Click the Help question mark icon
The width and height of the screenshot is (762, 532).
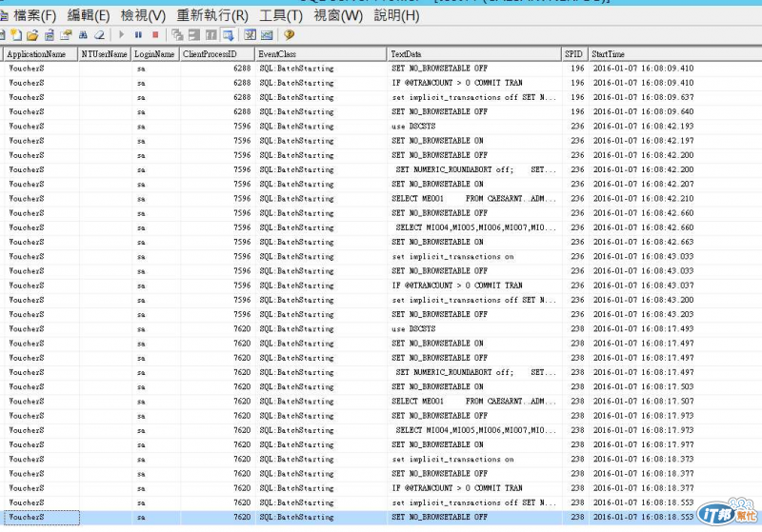click(290, 35)
